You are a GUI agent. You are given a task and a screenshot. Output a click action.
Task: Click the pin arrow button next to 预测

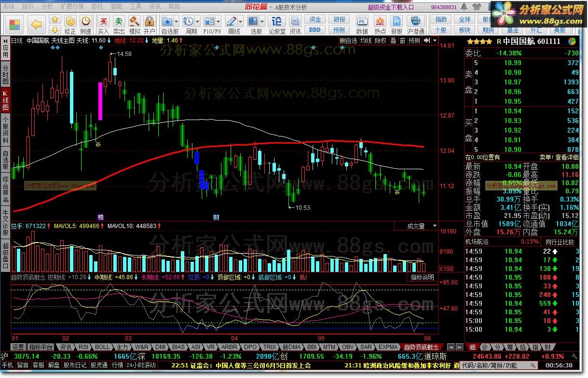(x=427, y=41)
